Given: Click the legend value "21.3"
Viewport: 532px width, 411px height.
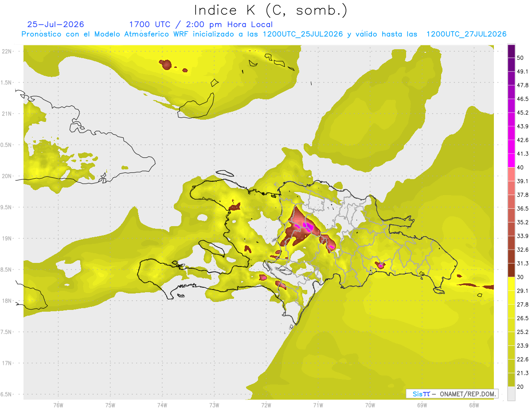Looking at the screenshot, I should [x=523, y=373].
